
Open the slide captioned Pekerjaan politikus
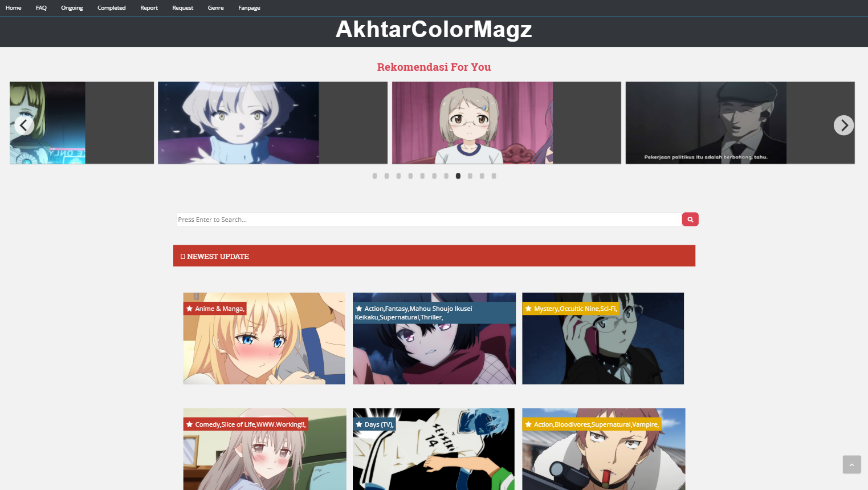[x=740, y=123]
